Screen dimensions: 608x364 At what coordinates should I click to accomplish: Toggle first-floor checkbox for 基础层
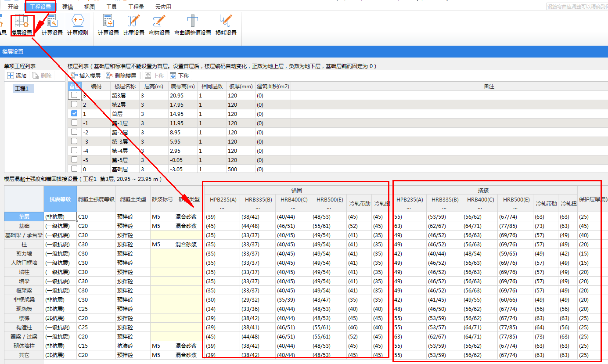point(74,169)
